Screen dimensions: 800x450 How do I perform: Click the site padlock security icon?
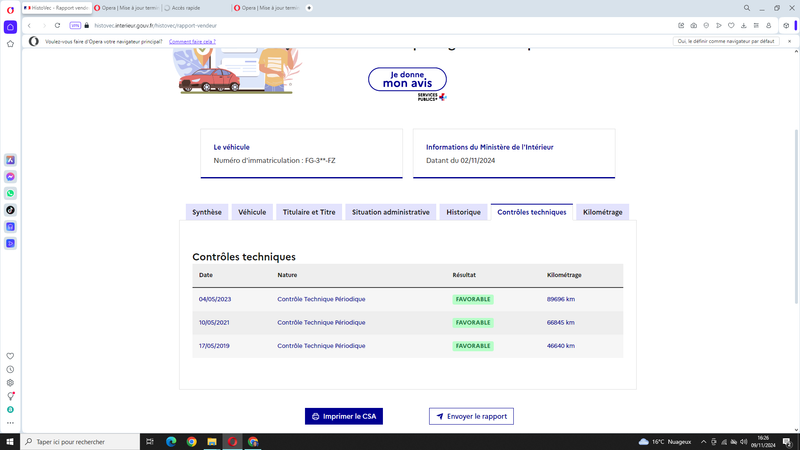pos(87,26)
